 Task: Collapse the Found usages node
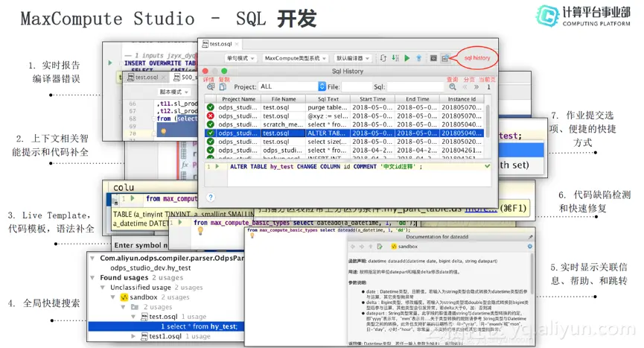(93, 278)
